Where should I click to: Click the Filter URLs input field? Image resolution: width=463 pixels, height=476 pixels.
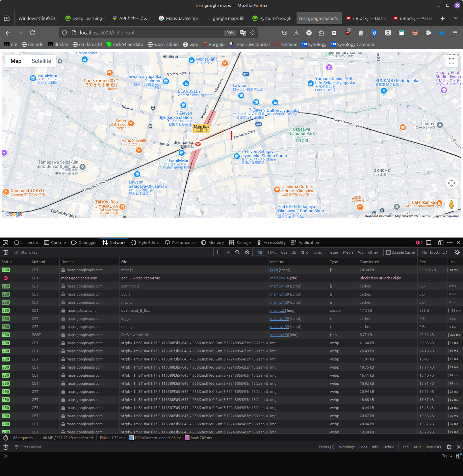click(41, 252)
